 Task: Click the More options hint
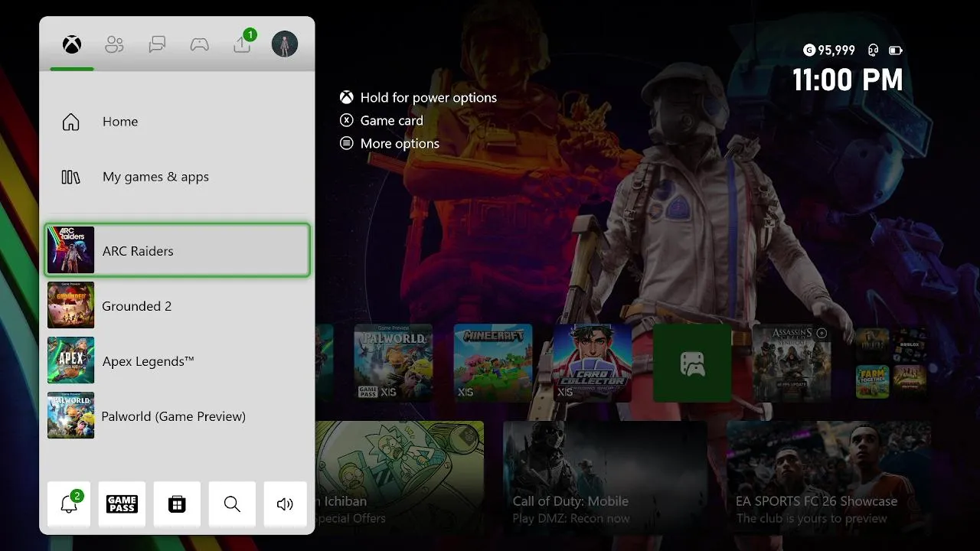[400, 143]
